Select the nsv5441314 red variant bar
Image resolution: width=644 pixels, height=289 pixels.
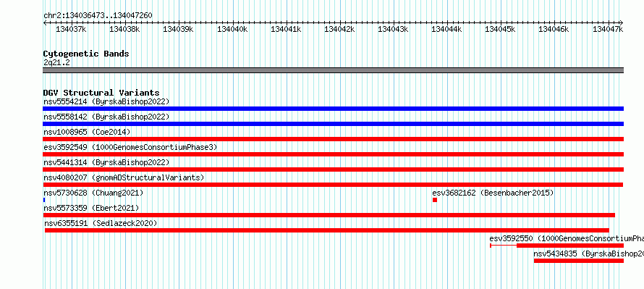pos(333,169)
